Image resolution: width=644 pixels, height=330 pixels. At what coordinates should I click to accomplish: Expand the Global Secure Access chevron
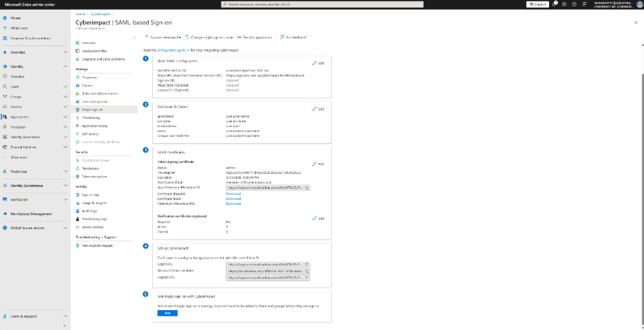[65, 228]
